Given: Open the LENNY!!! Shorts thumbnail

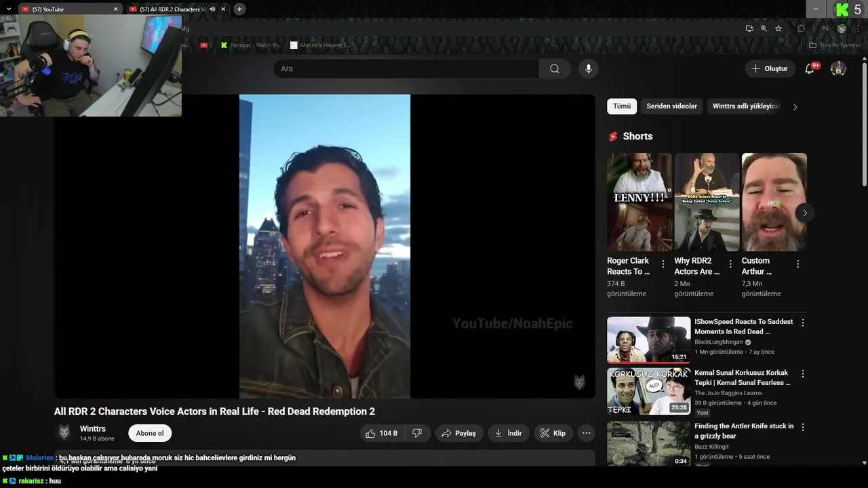Looking at the screenshot, I should pos(639,202).
